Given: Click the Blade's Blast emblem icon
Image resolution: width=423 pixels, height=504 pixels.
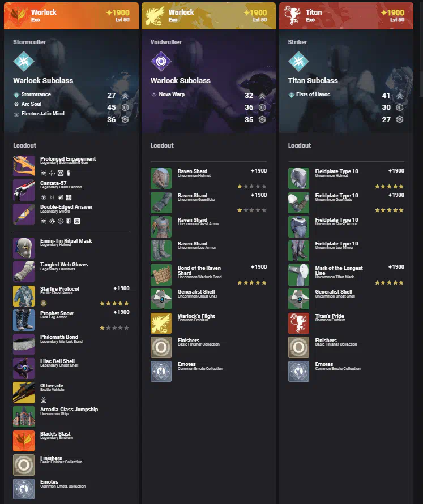Looking at the screenshot, I should click(x=24, y=441).
